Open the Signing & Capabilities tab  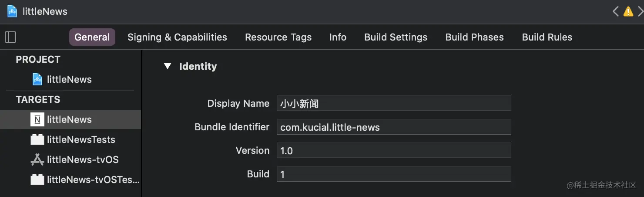[177, 37]
